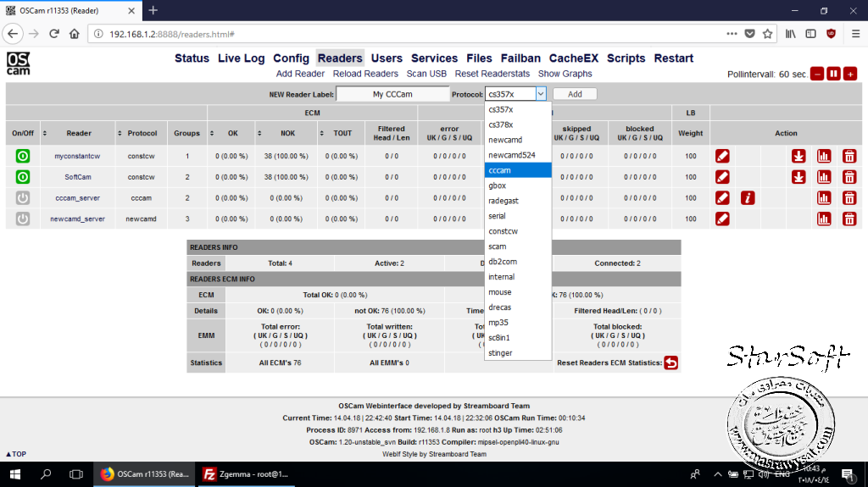Delete the cccam_server reader

click(849, 198)
